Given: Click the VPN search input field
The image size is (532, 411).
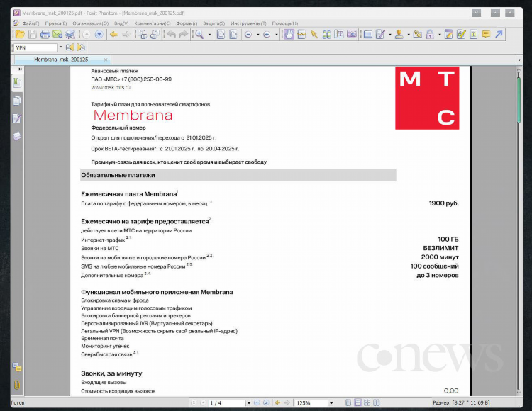Looking at the screenshot, I should point(36,47).
